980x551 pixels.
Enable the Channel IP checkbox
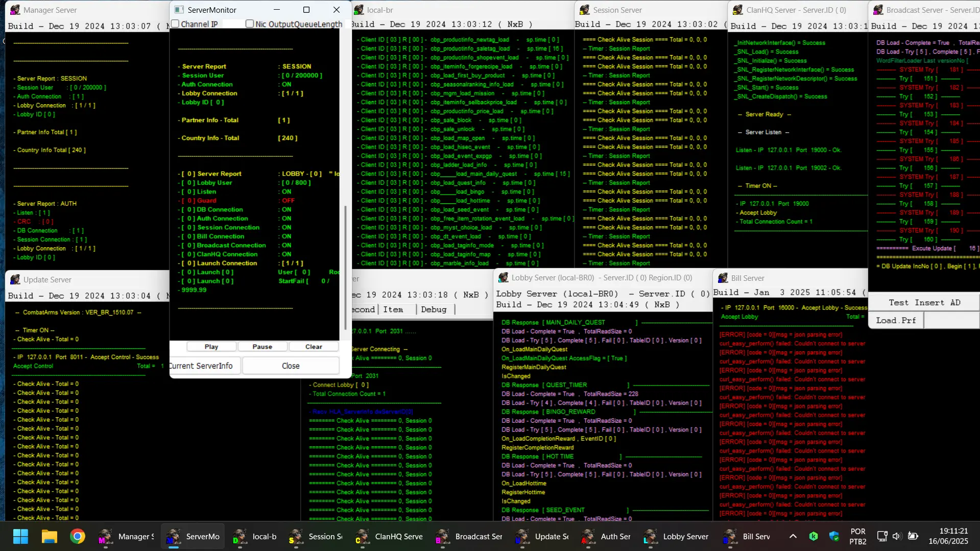point(175,23)
